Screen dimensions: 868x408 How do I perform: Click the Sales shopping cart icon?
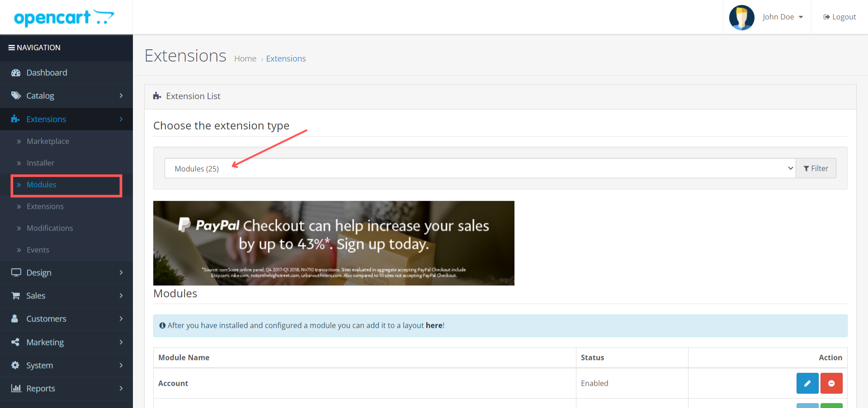coord(16,295)
